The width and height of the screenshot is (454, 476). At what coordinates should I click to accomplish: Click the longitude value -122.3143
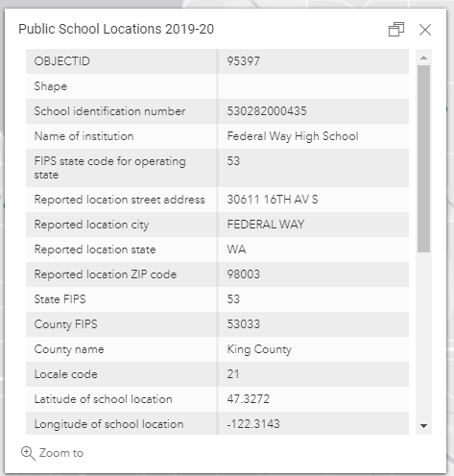pyautogui.click(x=253, y=424)
